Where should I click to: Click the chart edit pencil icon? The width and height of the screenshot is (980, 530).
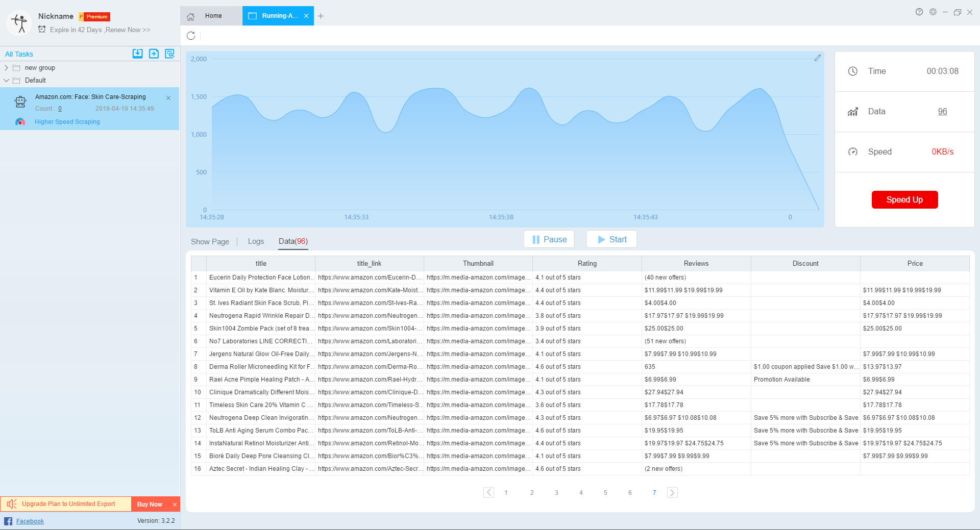(x=818, y=58)
